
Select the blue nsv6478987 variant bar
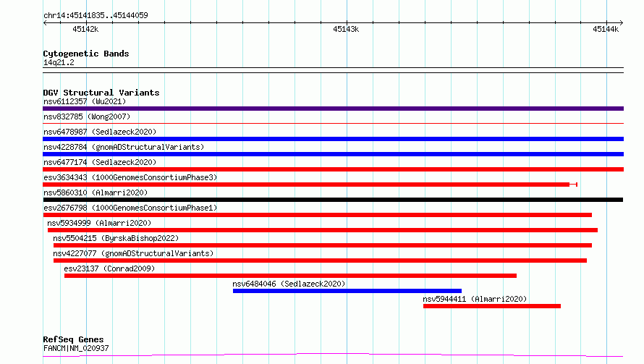point(333,139)
